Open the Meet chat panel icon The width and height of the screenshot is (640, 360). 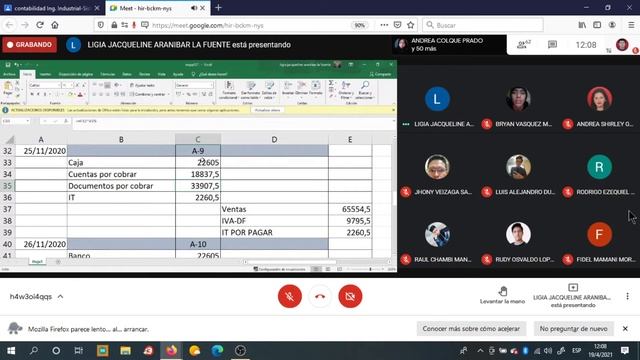552,44
